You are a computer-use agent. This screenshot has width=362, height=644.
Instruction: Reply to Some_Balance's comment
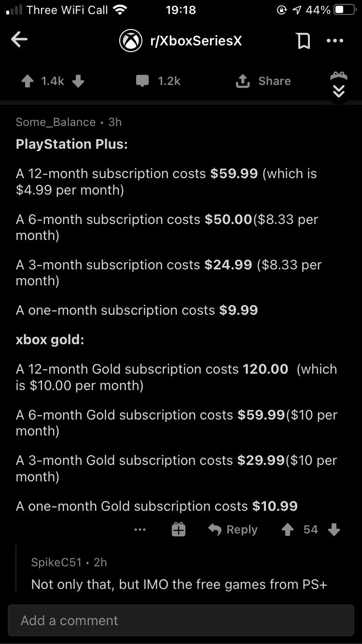[x=233, y=530]
